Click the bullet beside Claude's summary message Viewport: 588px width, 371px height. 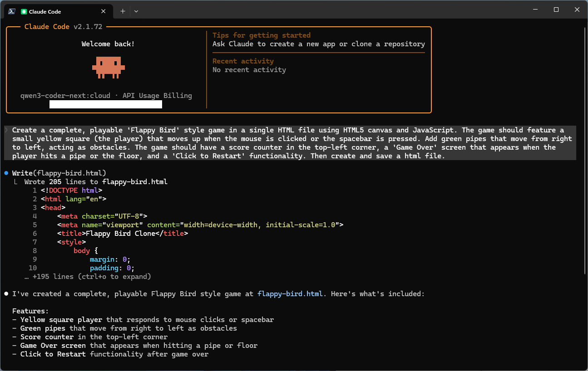pyautogui.click(x=6, y=293)
